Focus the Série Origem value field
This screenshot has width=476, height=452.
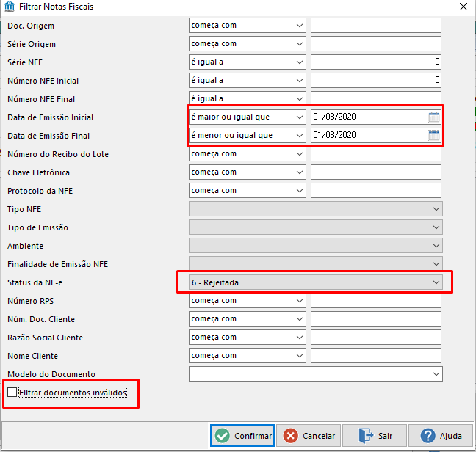click(376, 43)
